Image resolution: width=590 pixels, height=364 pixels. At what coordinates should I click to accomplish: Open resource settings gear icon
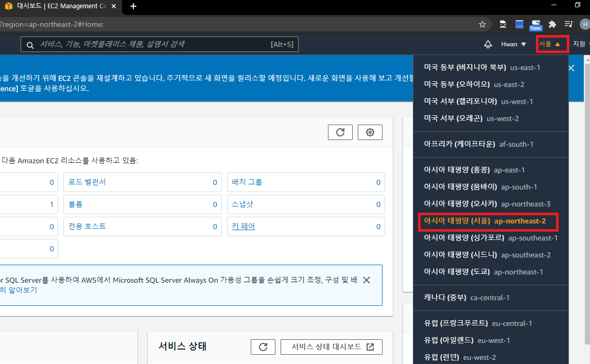370,132
